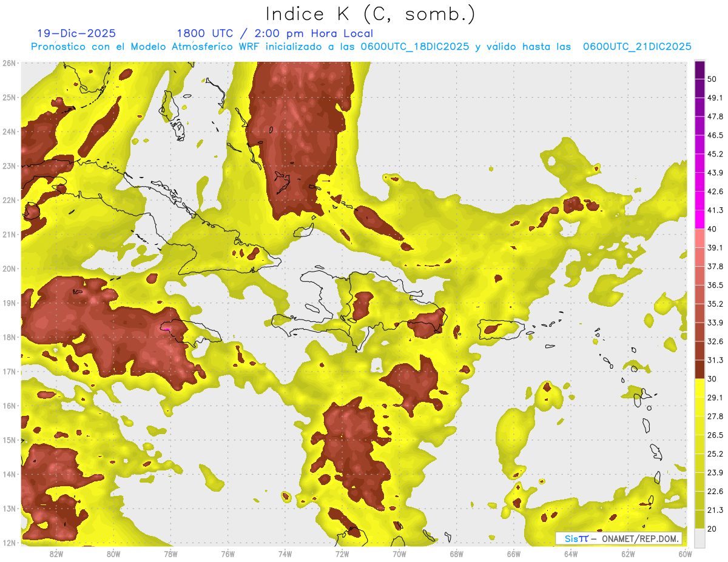Click the '72W' longitude label

(x=342, y=554)
